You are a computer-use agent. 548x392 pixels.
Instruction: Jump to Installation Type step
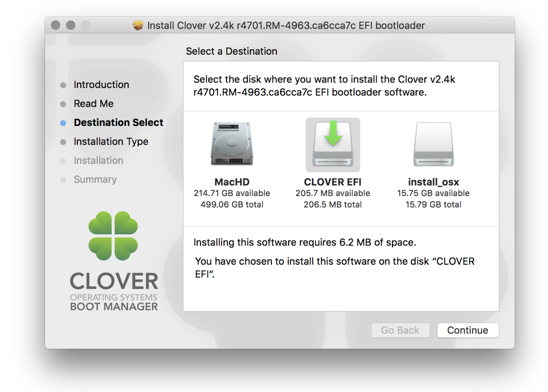tap(111, 142)
